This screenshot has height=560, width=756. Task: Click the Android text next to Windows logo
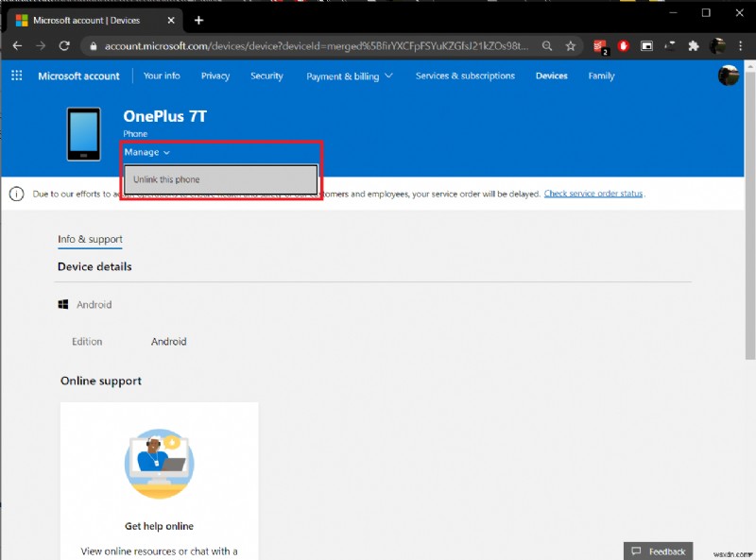point(94,305)
